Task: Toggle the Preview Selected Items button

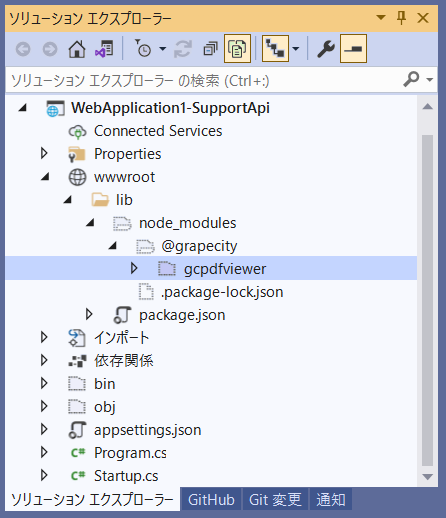Action: coord(353,49)
